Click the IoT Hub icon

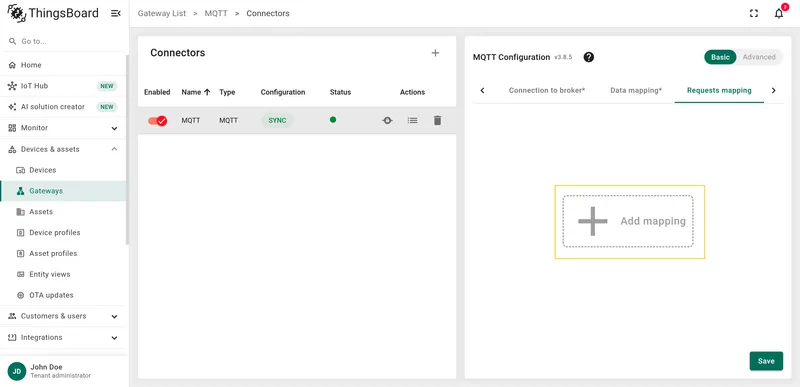[12, 86]
